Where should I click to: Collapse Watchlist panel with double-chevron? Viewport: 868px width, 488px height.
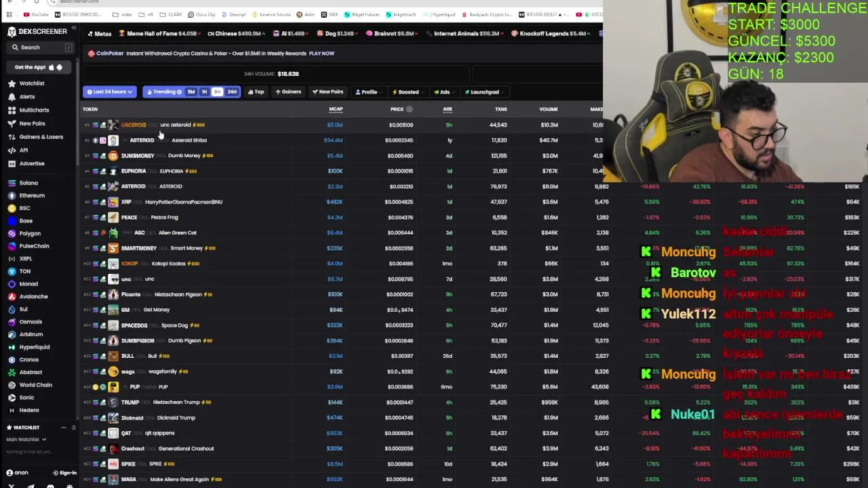tap(73, 428)
